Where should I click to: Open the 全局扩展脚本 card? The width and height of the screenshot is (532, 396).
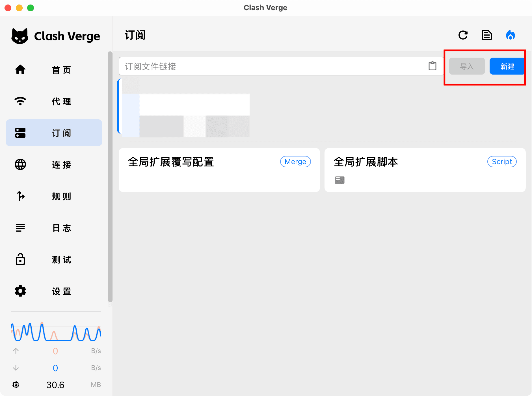pos(425,170)
